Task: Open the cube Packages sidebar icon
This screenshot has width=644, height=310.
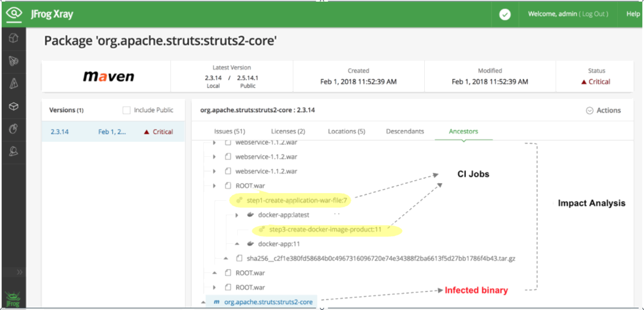Action: [14, 107]
